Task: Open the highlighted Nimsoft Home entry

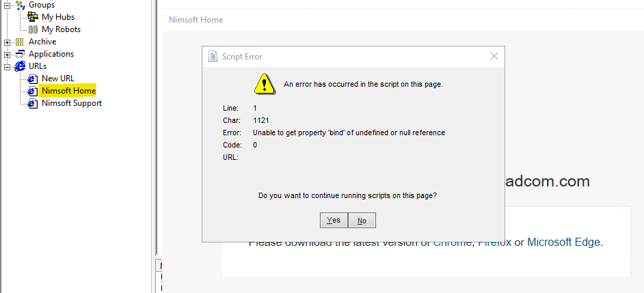Action: (68, 91)
